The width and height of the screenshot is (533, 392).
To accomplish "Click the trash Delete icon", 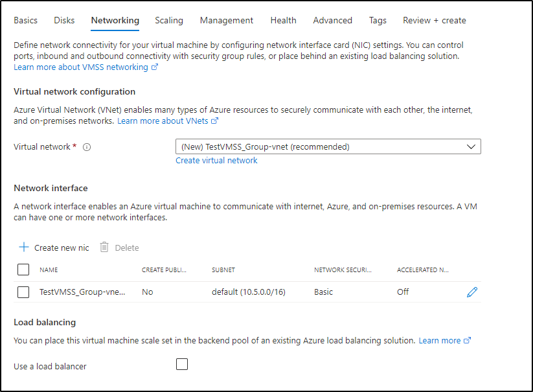I will coord(104,248).
